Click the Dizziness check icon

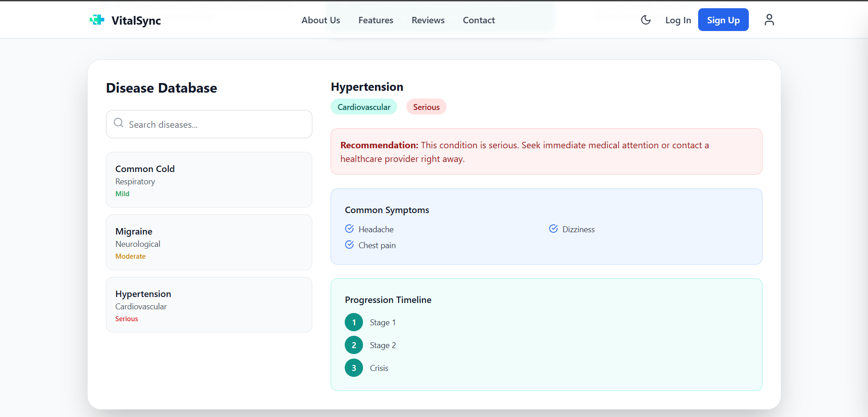click(x=553, y=229)
